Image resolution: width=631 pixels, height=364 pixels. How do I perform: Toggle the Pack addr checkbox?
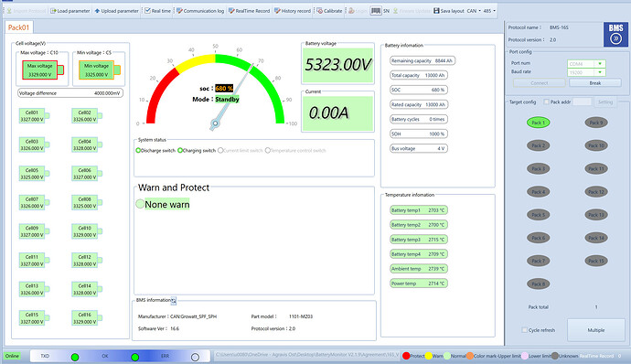click(546, 102)
